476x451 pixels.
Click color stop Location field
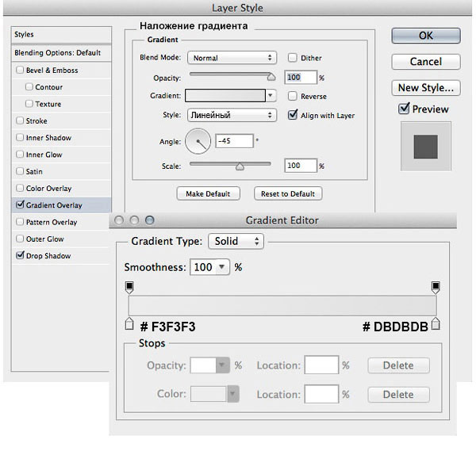point(321,394)
